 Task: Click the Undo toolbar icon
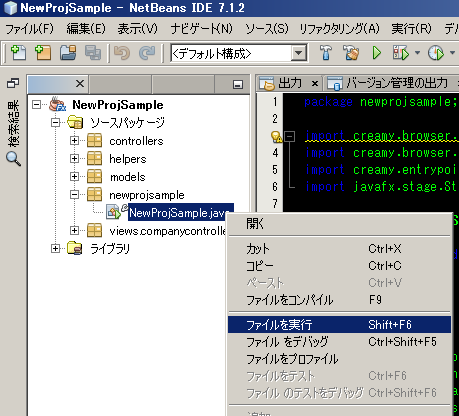pos(122,53)
